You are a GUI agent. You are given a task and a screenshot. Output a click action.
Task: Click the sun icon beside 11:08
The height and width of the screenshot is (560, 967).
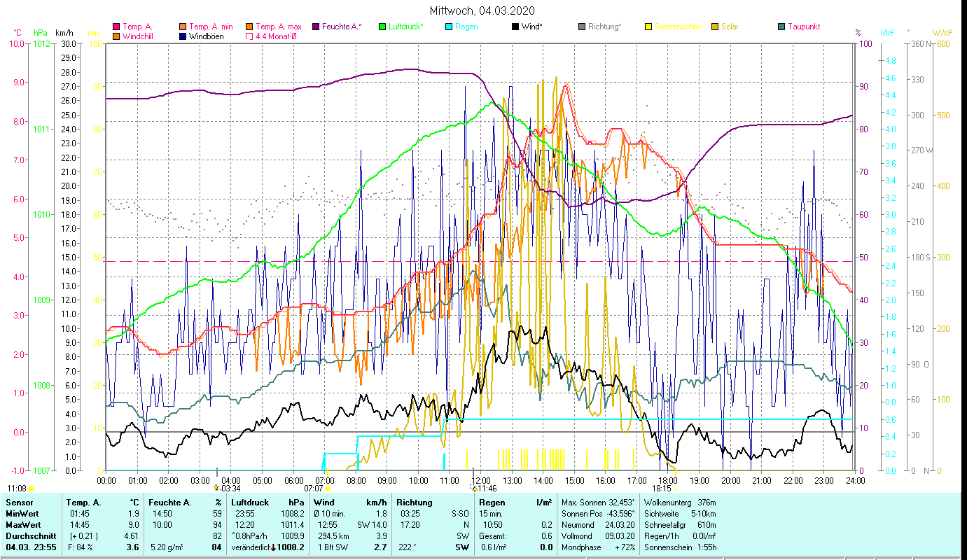click(31, 489)
